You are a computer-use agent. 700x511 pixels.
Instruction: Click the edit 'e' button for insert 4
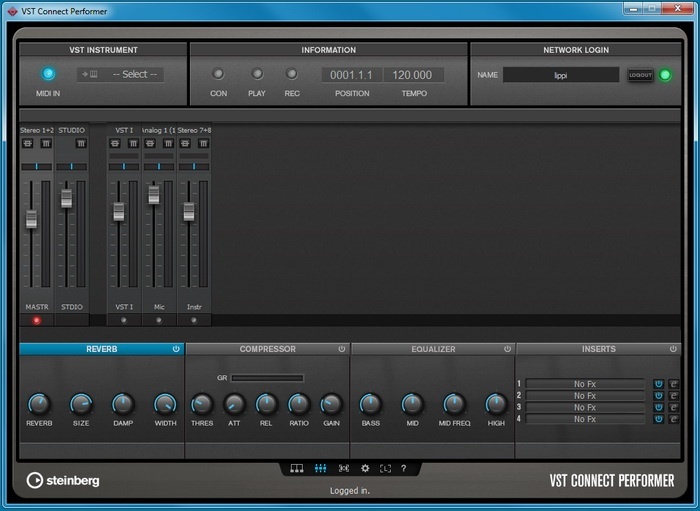674,419
